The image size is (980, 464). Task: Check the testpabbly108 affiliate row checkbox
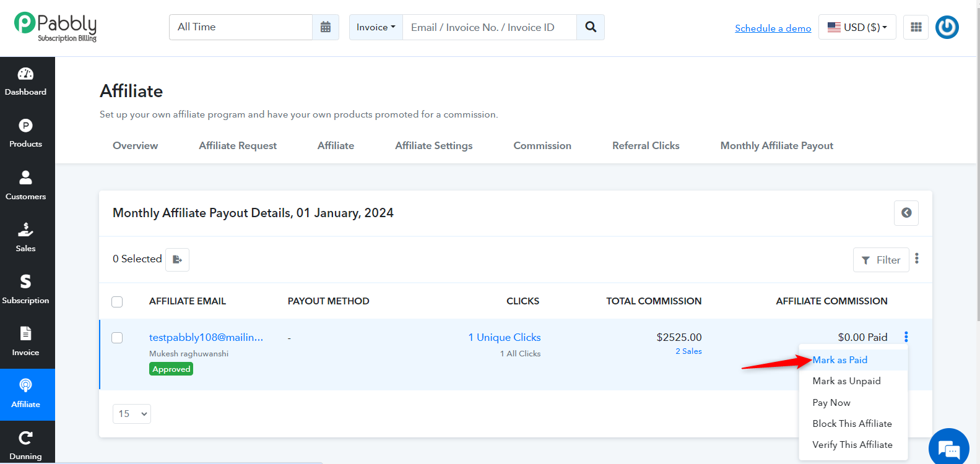(117, 338)
